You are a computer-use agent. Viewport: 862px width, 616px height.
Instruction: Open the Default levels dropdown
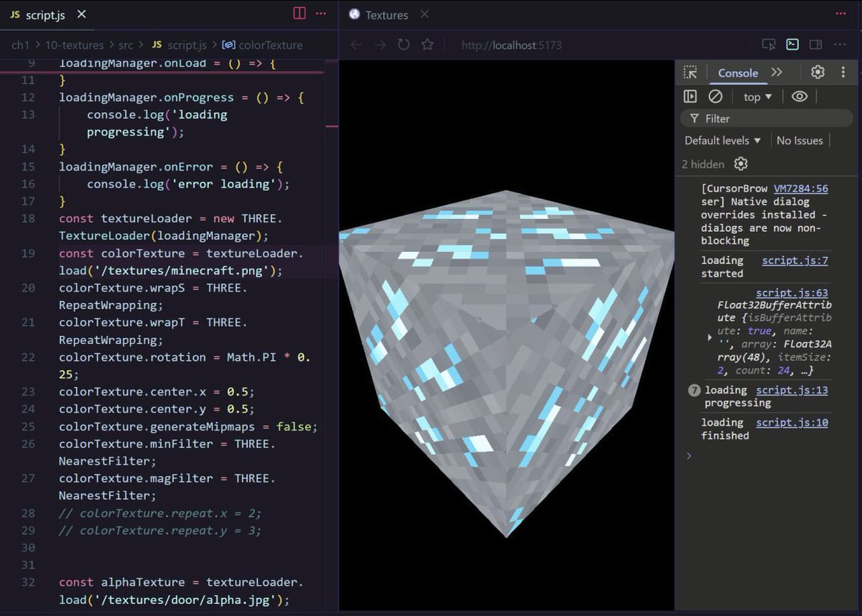pyautogui.click(x=723, y=141)
